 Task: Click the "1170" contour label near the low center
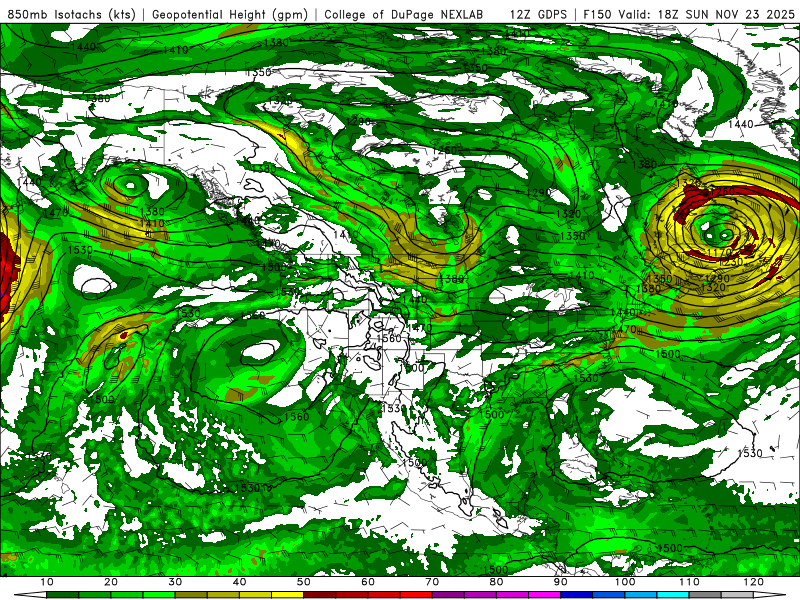[719, 252]
